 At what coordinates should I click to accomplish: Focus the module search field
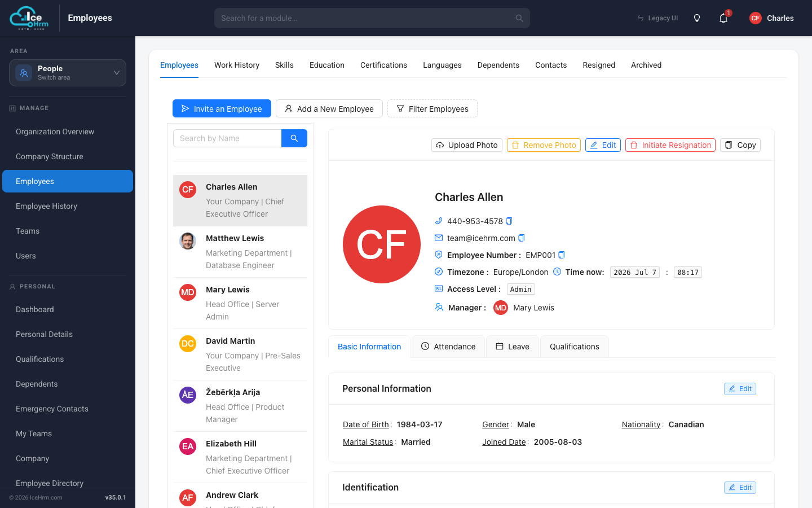pos(372,18)
